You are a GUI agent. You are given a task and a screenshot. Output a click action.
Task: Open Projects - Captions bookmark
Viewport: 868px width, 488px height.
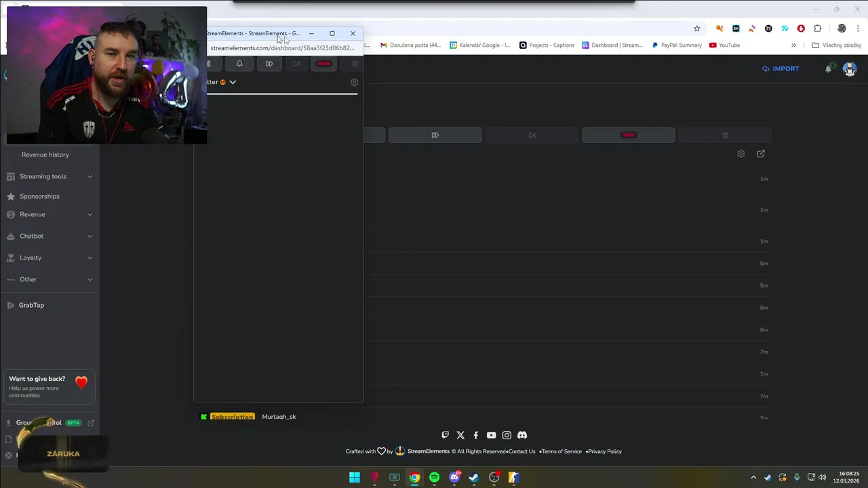[547, 45]
